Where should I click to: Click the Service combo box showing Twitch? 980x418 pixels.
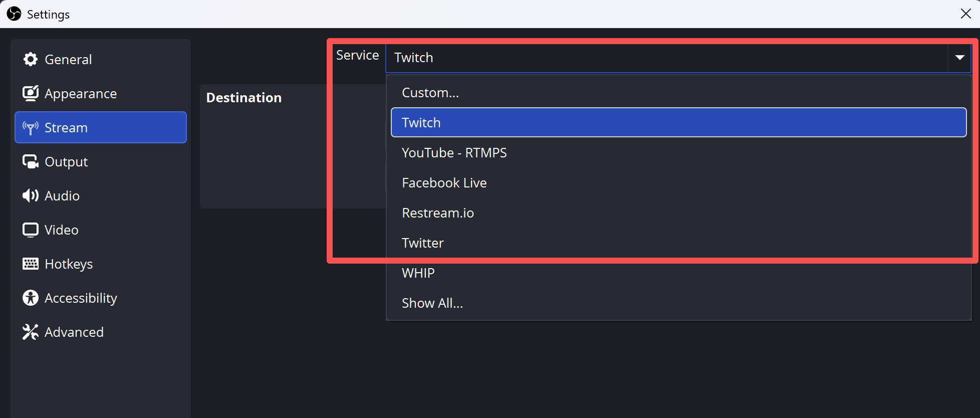[678, 58]
